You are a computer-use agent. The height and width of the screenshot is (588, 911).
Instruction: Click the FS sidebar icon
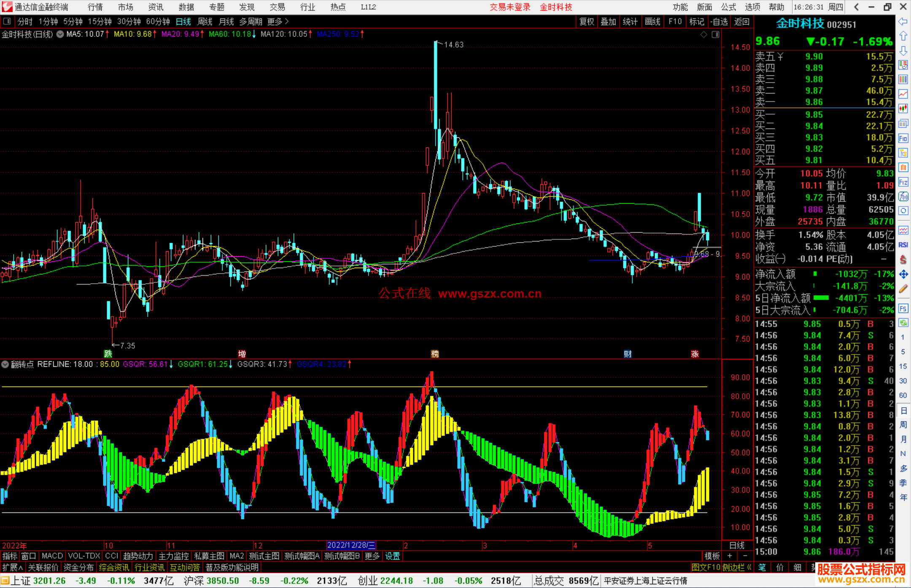coord(903,309)
